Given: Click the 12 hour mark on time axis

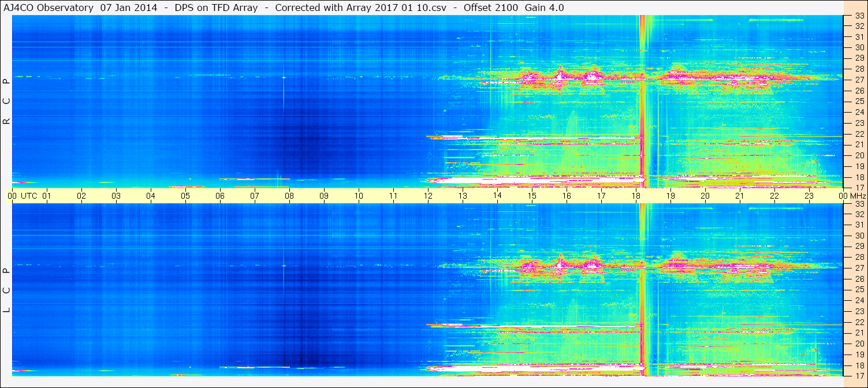Looking at the screenshot, I should [x=428, y=196].
